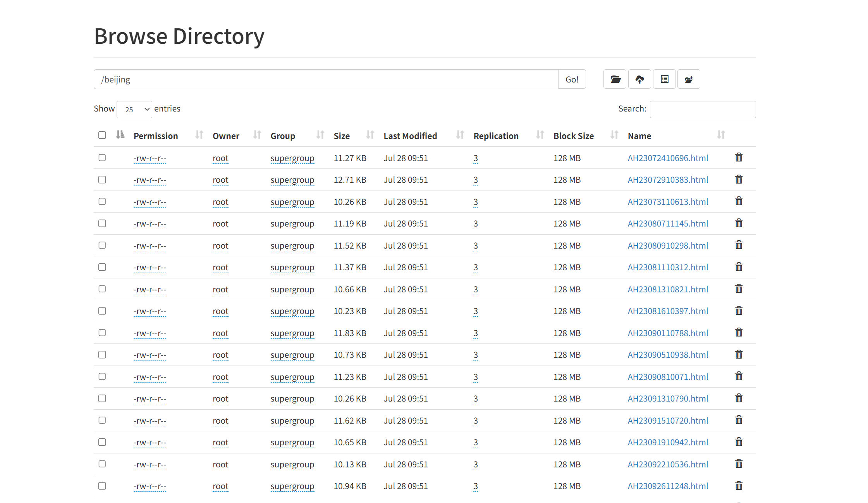Delete AH23072410696.html using its trash icon
868x503 pixels.
coord(739,158)
